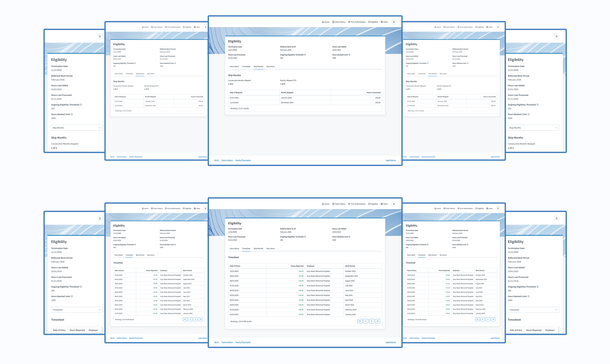
Task: Open Home in large Skip Months screen nav
Action: [x=326, y=22]
